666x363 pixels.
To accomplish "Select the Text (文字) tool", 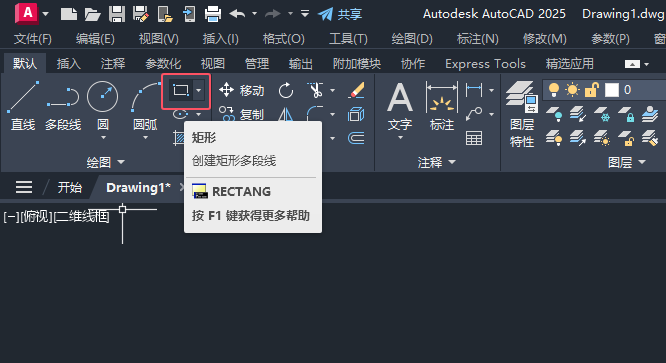I will pos(400,106).
